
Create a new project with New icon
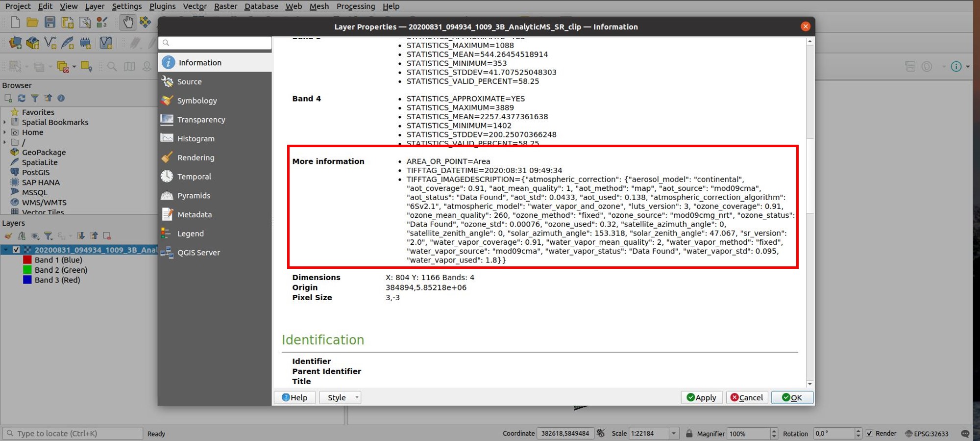point(15,23)
